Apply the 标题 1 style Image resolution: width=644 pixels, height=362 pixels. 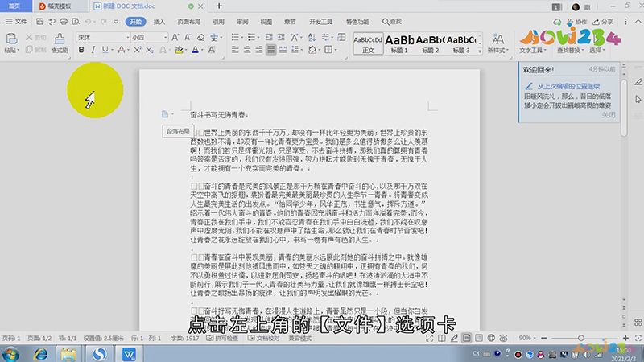click(x=398, y=44)
